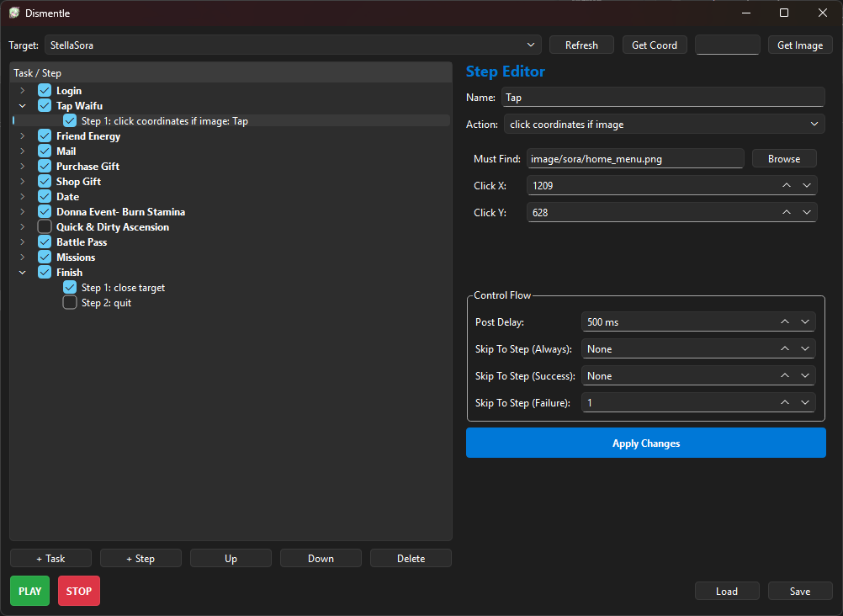Uncheck Step 1 click coordinates checkbox

pyautogui.click(x=70, y=120)
